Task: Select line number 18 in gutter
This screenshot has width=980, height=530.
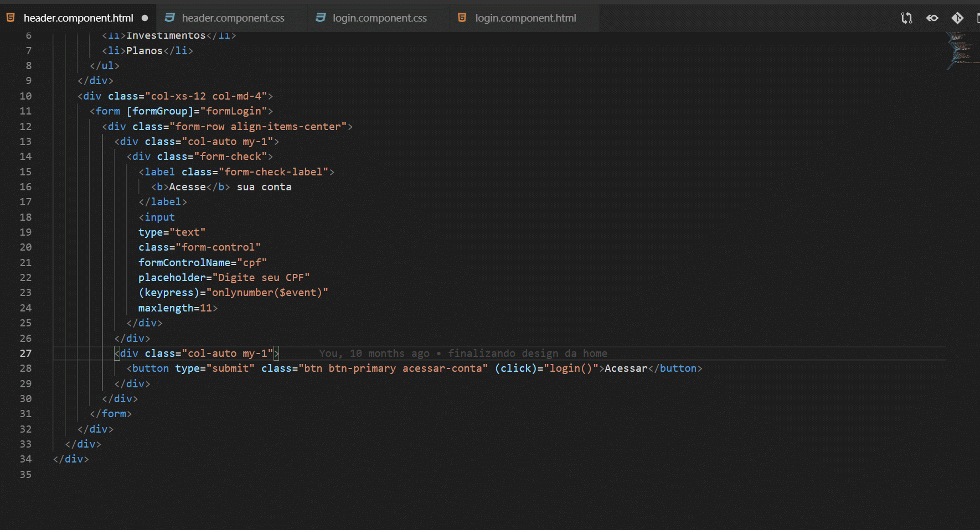Action: point(25,217)
